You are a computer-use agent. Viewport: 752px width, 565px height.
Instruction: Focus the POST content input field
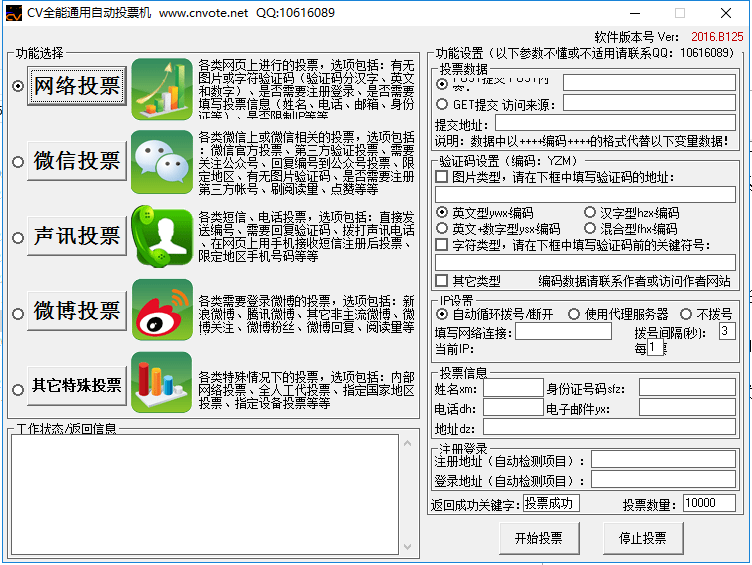pyautogui.click(x=649, y=82)
